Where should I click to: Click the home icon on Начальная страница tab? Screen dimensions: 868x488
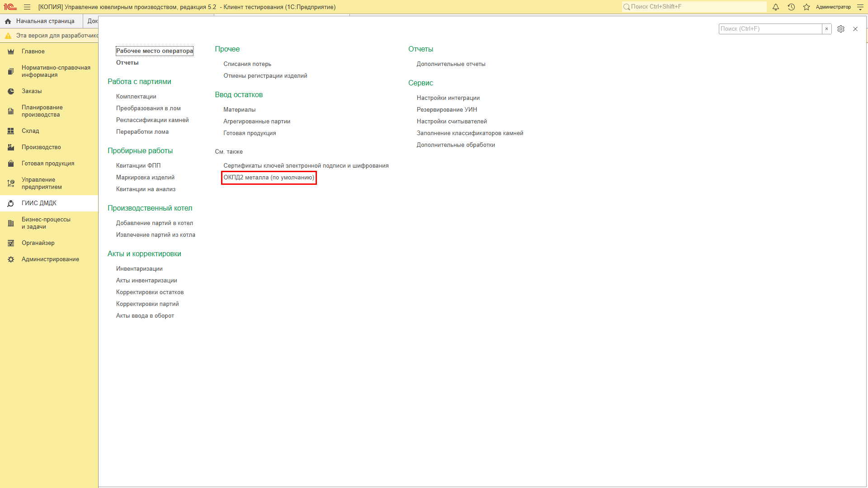tap(8, 21)
